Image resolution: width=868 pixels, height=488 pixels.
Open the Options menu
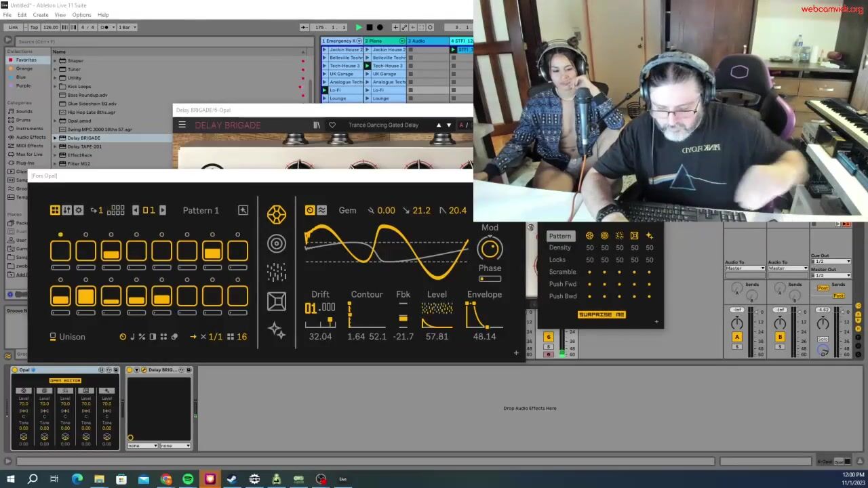point(81,15)
